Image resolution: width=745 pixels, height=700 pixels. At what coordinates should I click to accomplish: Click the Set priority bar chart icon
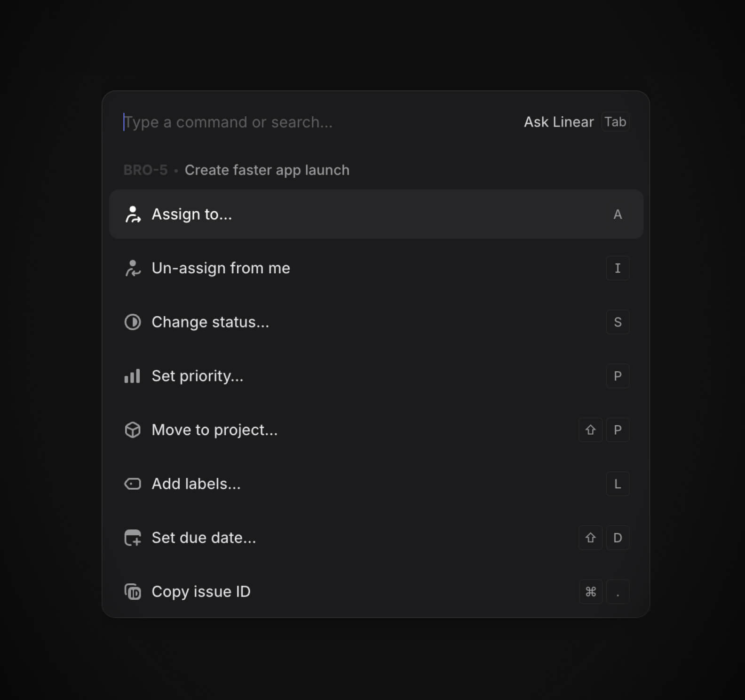pos(132,376)
